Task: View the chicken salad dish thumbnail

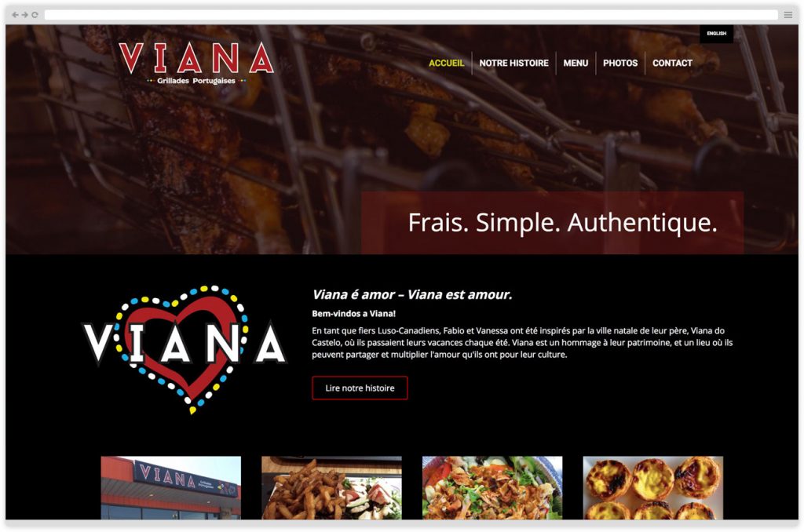Action: tap(492, 488)
